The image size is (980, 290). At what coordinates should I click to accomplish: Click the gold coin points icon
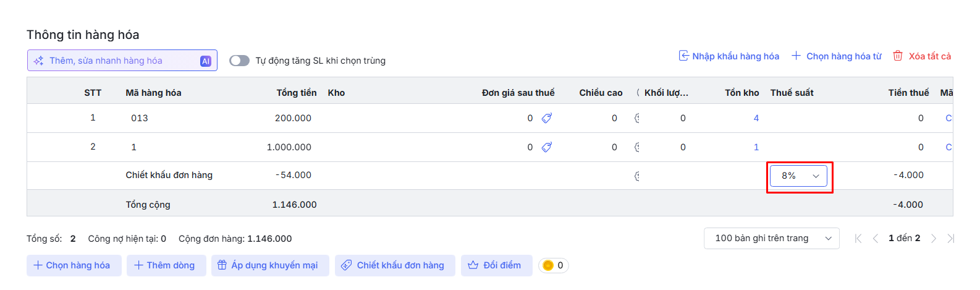point(547,265)
